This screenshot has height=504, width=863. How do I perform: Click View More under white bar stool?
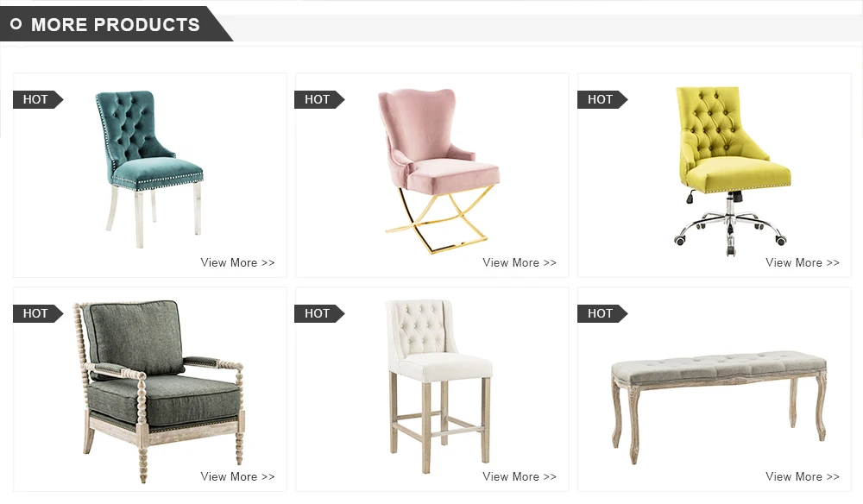(x=520, y=476)
